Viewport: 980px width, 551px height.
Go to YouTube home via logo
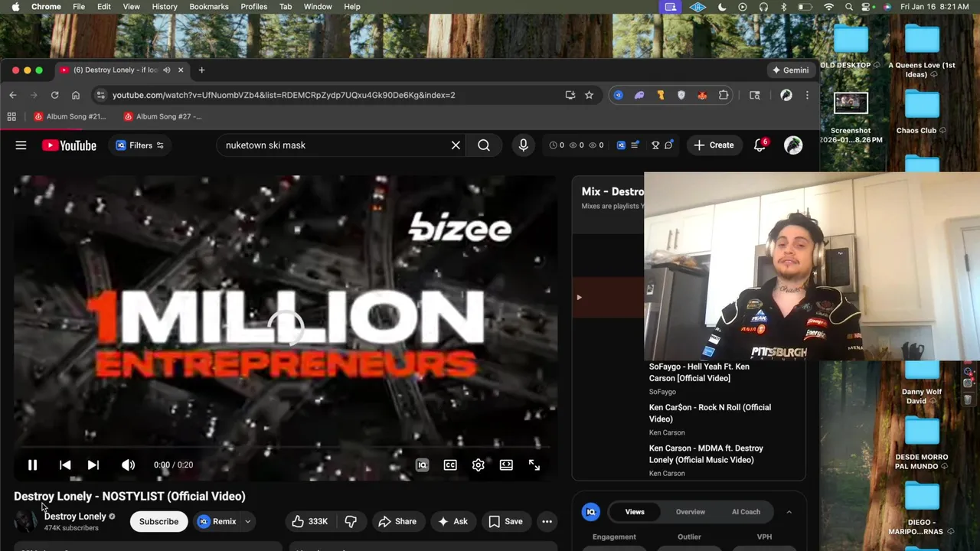click(x=69, y=145)
